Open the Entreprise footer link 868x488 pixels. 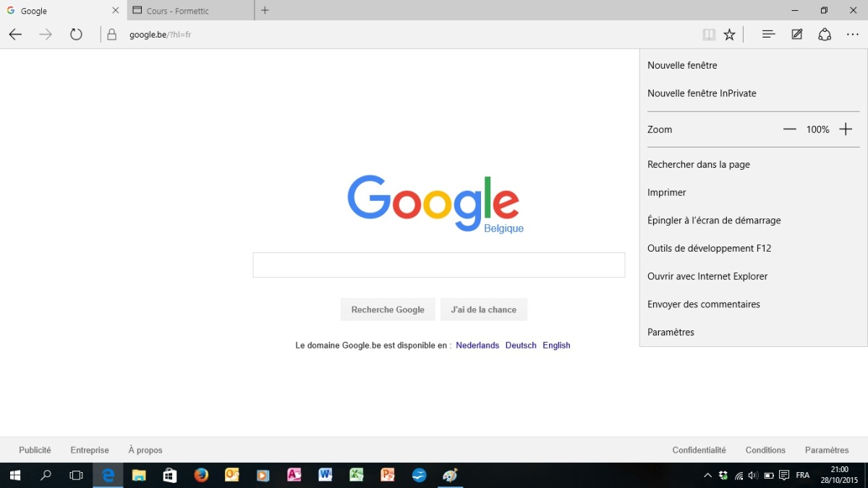click(90, 450)
